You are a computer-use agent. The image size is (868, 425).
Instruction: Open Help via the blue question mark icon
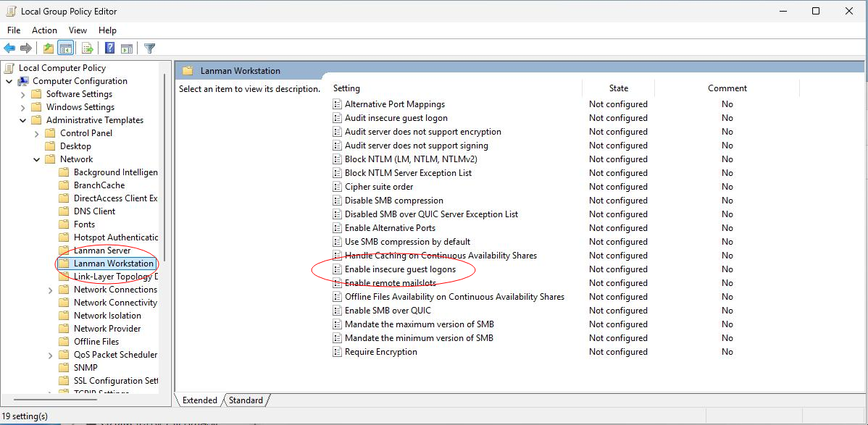(109, 49)
